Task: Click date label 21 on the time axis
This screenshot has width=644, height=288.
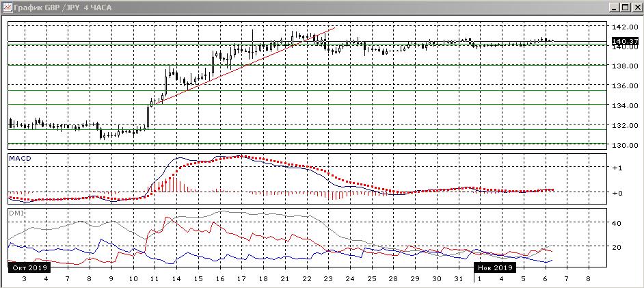Action: [x=284, y=279]
